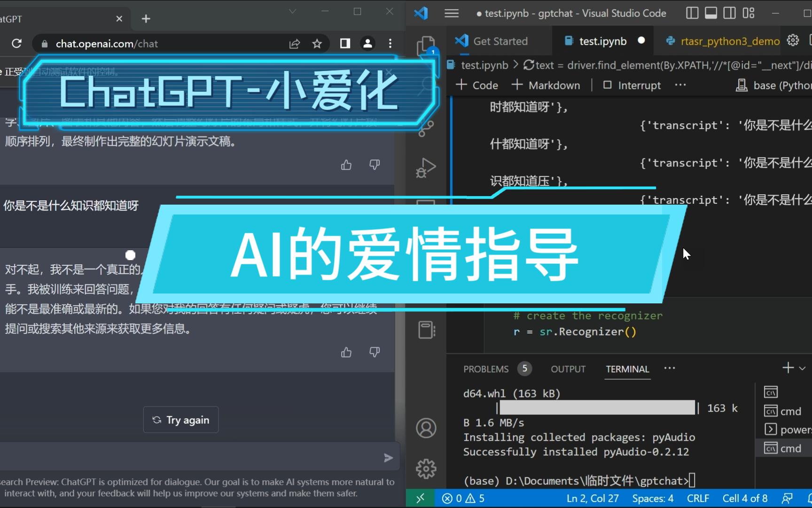Open OUTPUT panel tab
812x508 pixels.
pyautogui.click(x=568, y=369)
